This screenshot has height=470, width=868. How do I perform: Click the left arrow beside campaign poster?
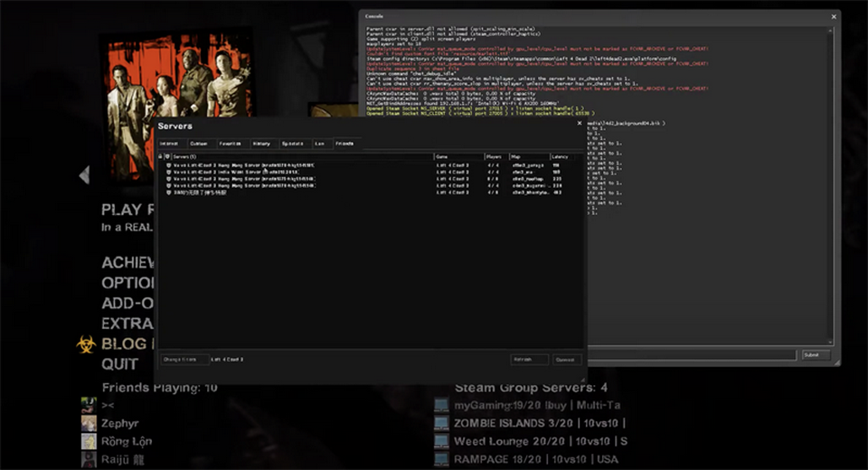coord(84,175)
